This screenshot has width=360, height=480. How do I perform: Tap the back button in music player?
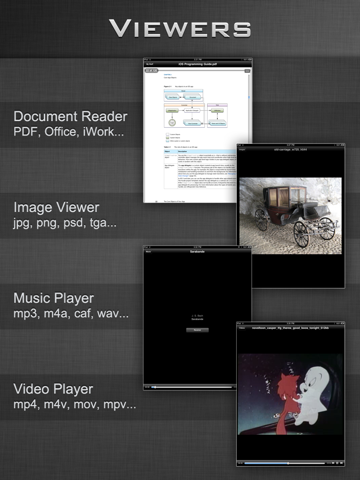(148, 252)
